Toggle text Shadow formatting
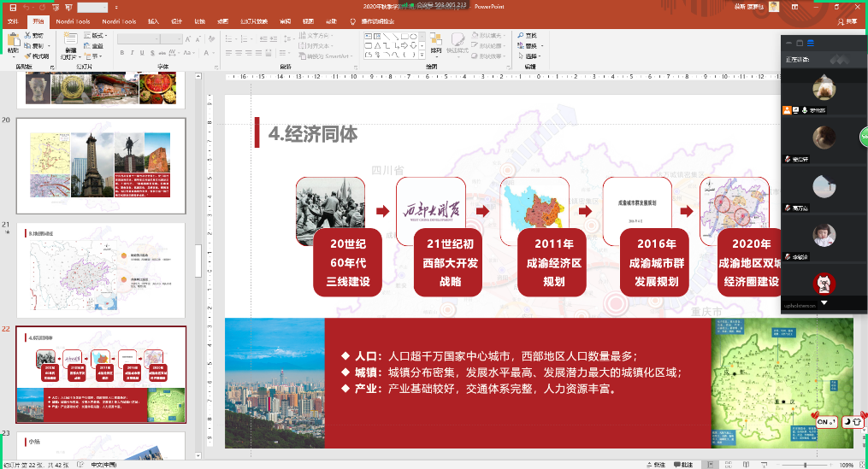Viewport: 868px width, 469px height. pyautogui.click(x=152, y=53)
